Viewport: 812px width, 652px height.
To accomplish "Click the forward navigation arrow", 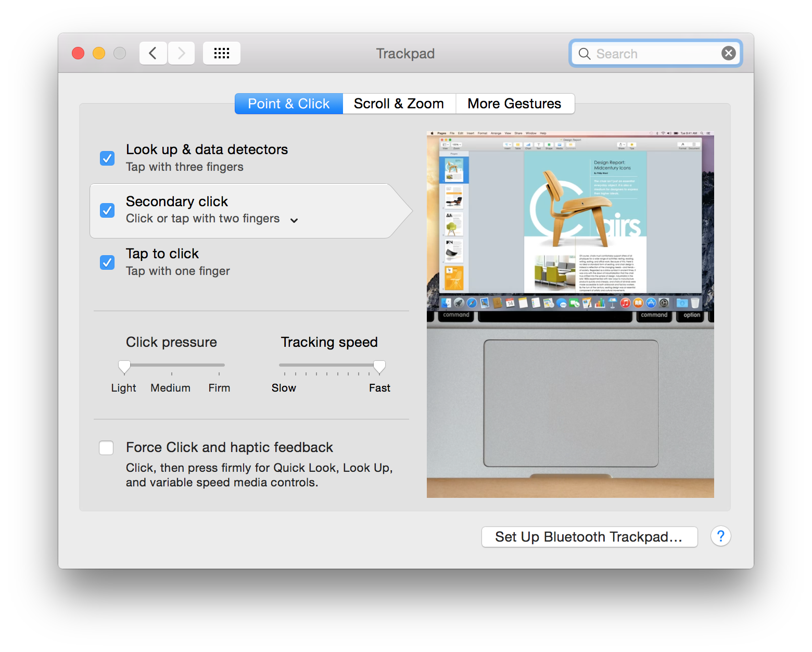I will tap(181, 53).
